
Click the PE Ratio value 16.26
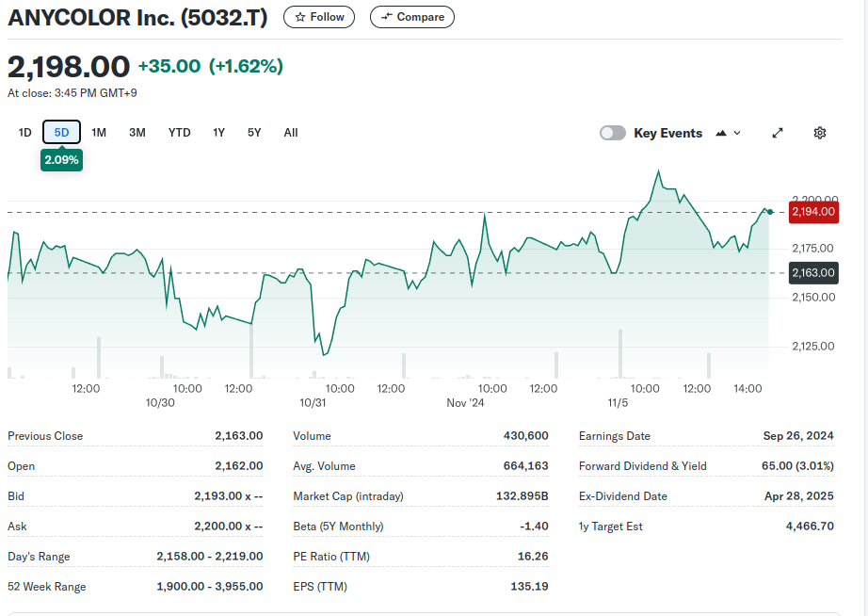(533, 556)
